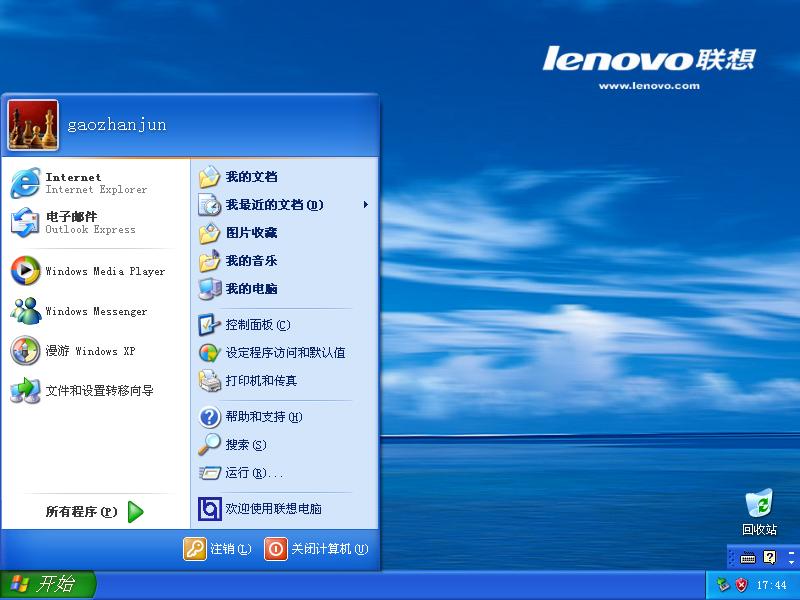800x600 pixels.
Task: Click the keyboard icon on language bar
Action: pos(748,557)
